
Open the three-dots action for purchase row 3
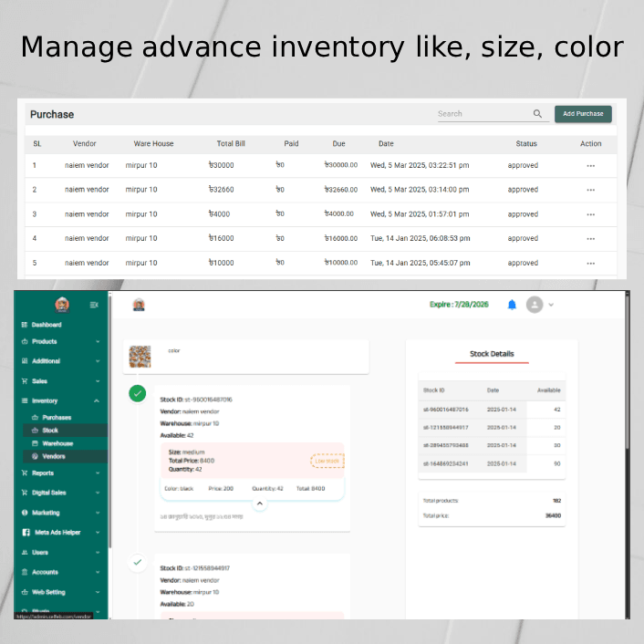(x=590, y=214)
